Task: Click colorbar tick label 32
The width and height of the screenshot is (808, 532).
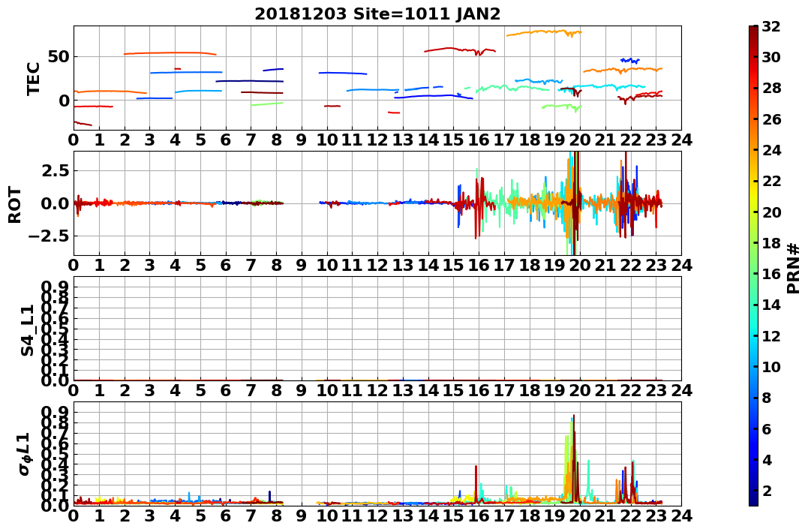Action: (771, 27)
